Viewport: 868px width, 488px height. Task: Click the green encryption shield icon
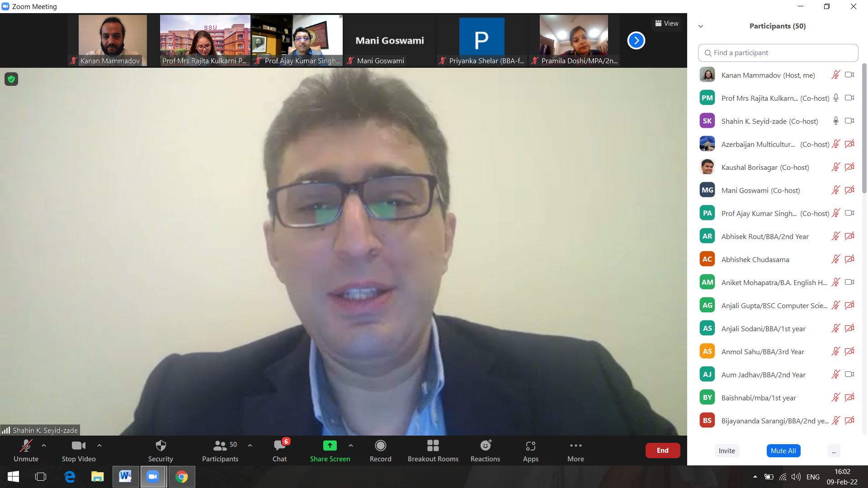pyautogui.click(x=11, y=79)
